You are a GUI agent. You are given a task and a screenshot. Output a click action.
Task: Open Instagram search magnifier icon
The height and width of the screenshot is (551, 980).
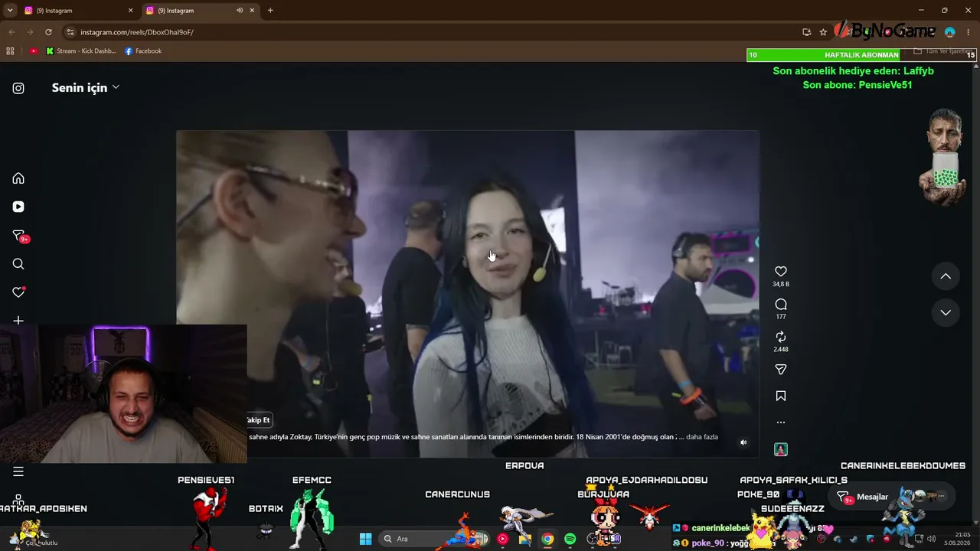click(x=18, y=264)
